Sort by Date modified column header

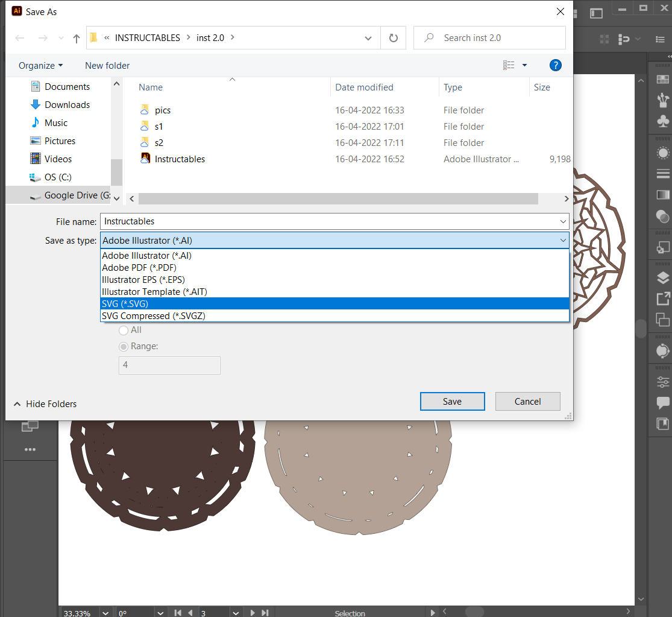(364, 87)
